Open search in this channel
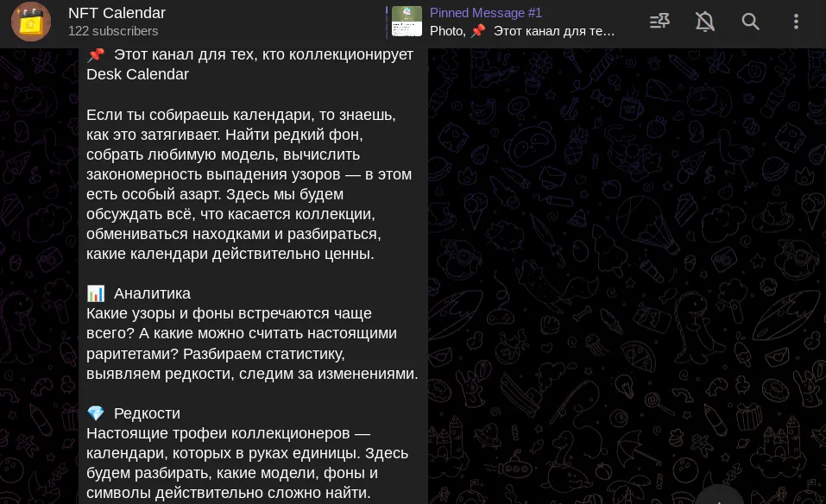826x504 pixels. click(750, 22)
